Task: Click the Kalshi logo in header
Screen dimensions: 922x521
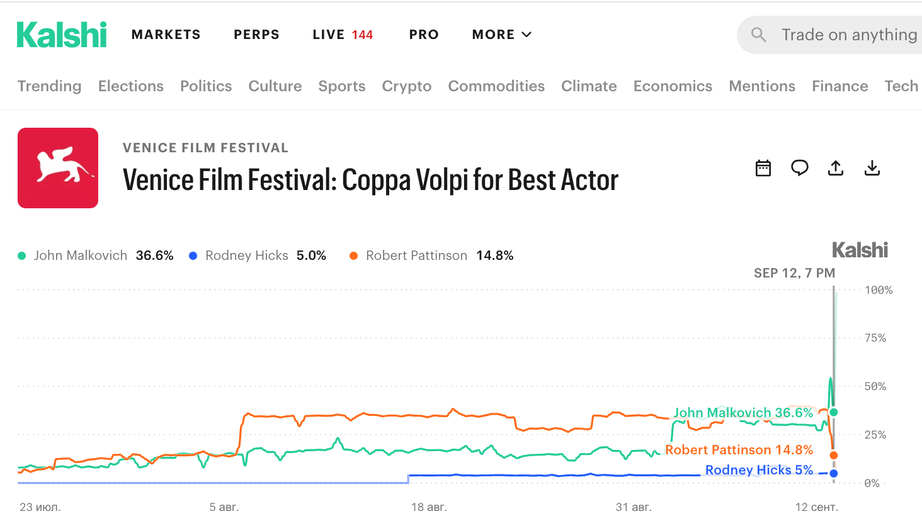Action: click(62, 35)
